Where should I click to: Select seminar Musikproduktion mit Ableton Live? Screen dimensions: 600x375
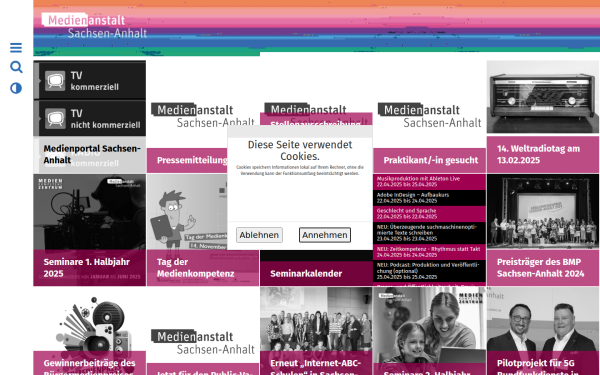tap(430, 182)
